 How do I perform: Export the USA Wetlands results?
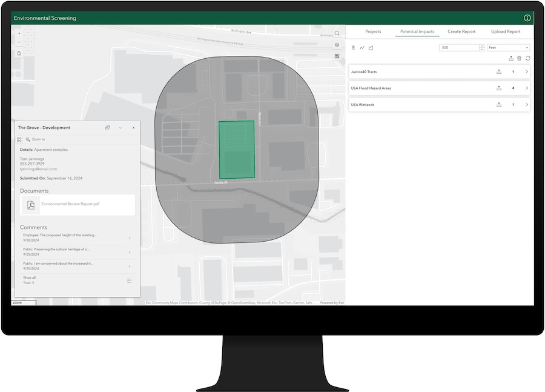tap(499, 105)
